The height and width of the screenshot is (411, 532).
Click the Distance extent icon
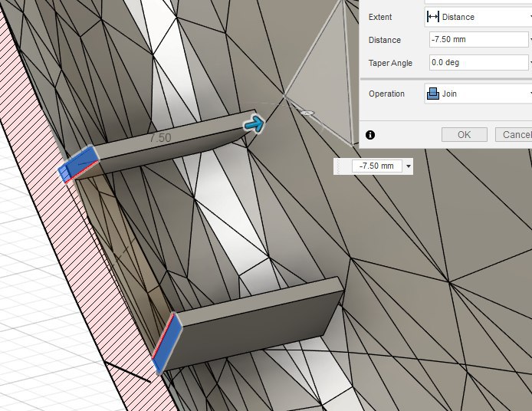(432, 17)
